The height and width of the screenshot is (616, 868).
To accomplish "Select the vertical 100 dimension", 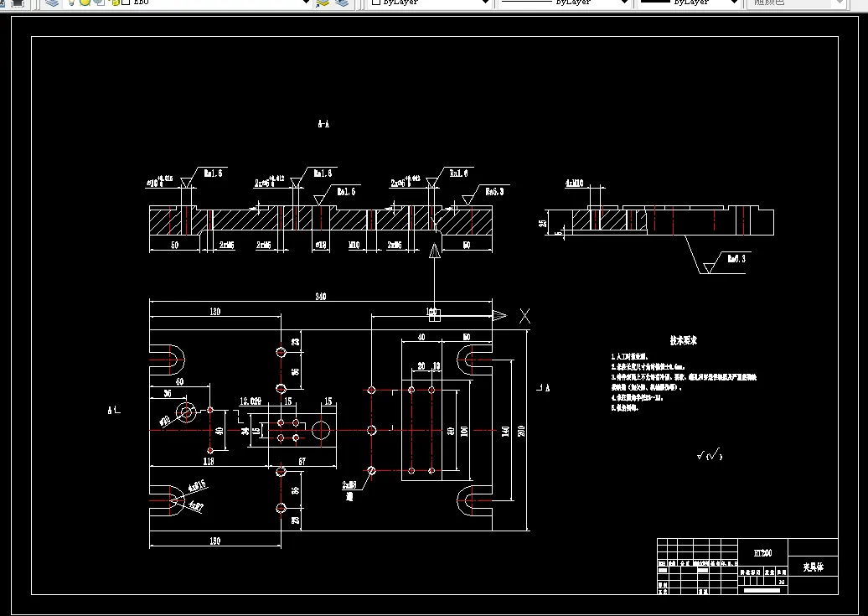I will pos(464,431).
